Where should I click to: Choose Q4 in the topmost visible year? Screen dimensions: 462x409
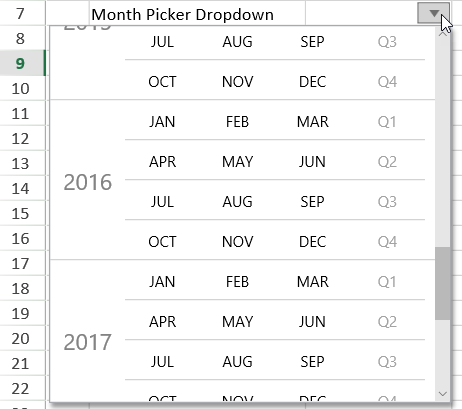[x=387, y=82]
